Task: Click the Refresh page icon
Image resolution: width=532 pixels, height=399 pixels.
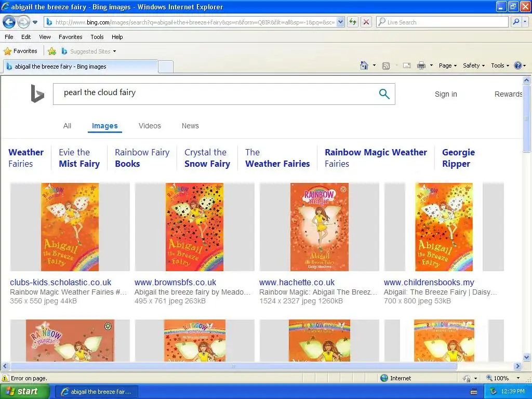Action: pyautogui.click(x=353, y=22)
